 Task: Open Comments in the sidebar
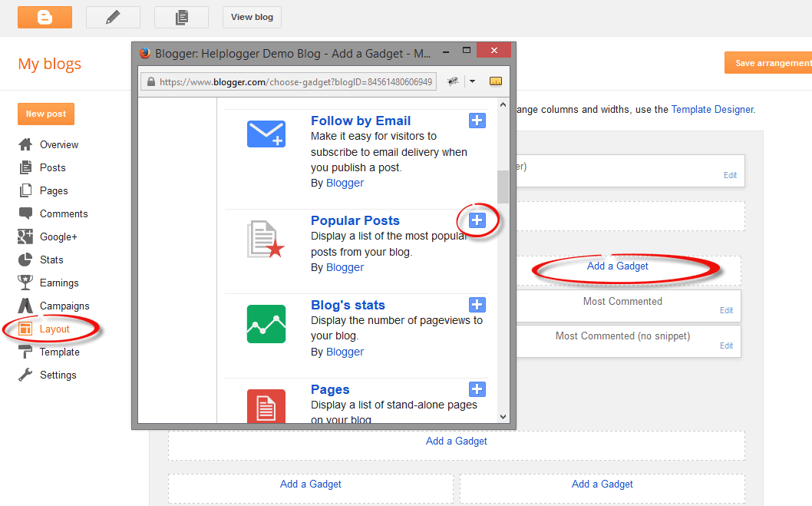point(64,214)
